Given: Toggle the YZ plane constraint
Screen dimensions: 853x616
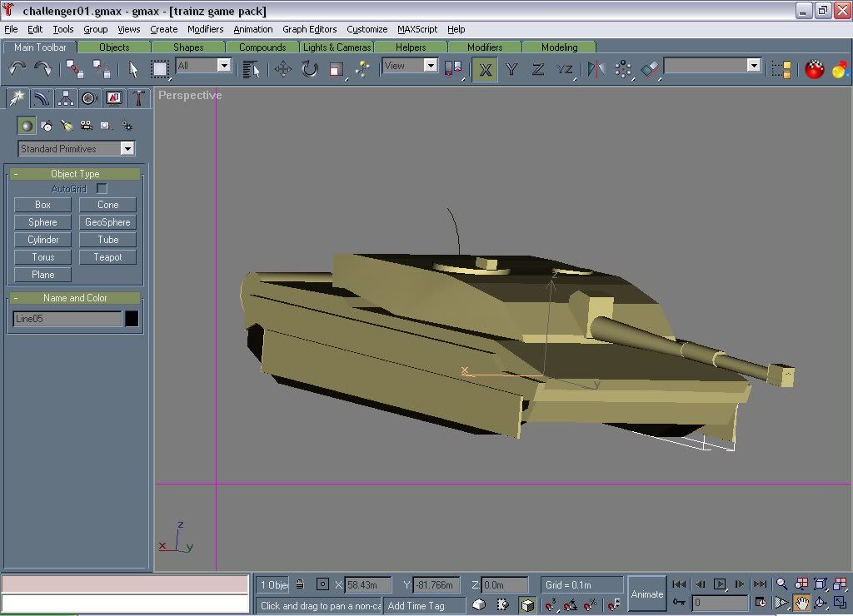Looking at the screenshot, I should point(565,69).
